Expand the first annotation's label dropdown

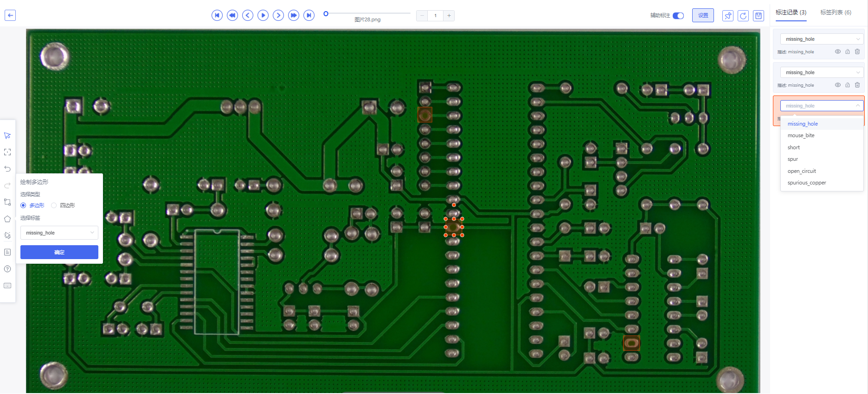point(821,39)
